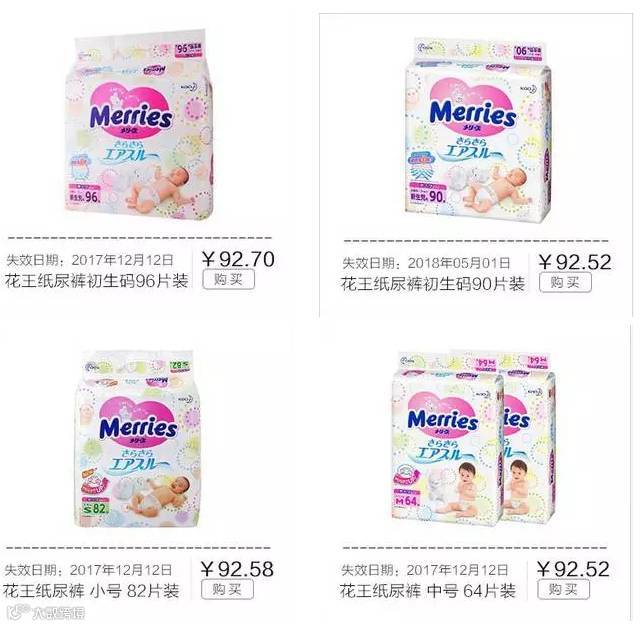641x626 pixels.
Task: Open the 花王纸尿裤 中号 64片装 title link
Action: (428, 591)
